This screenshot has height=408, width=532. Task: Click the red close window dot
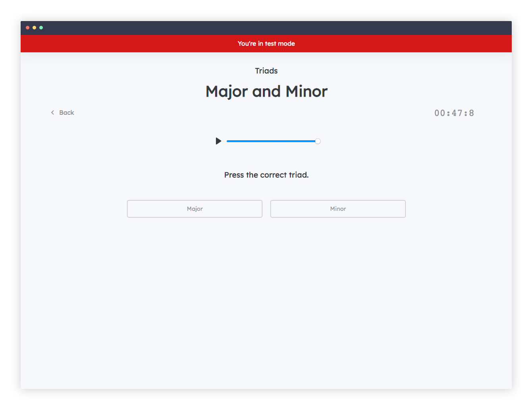coord(27,28)
